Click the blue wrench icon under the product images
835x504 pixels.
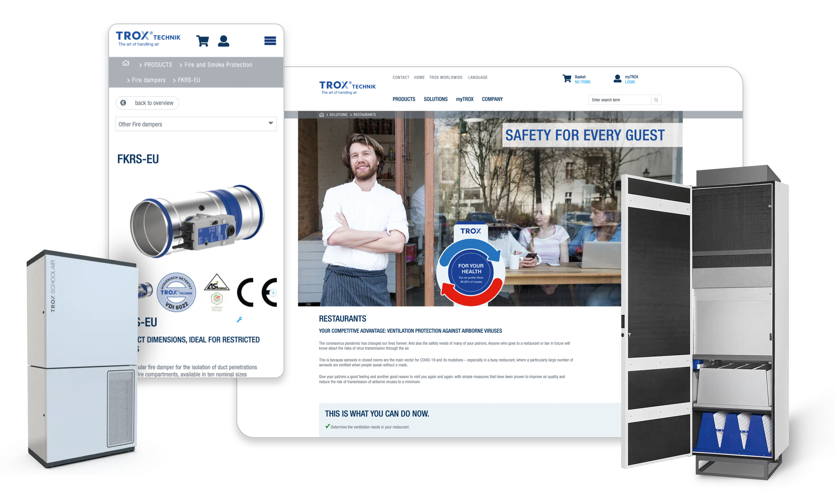point(239,319)
